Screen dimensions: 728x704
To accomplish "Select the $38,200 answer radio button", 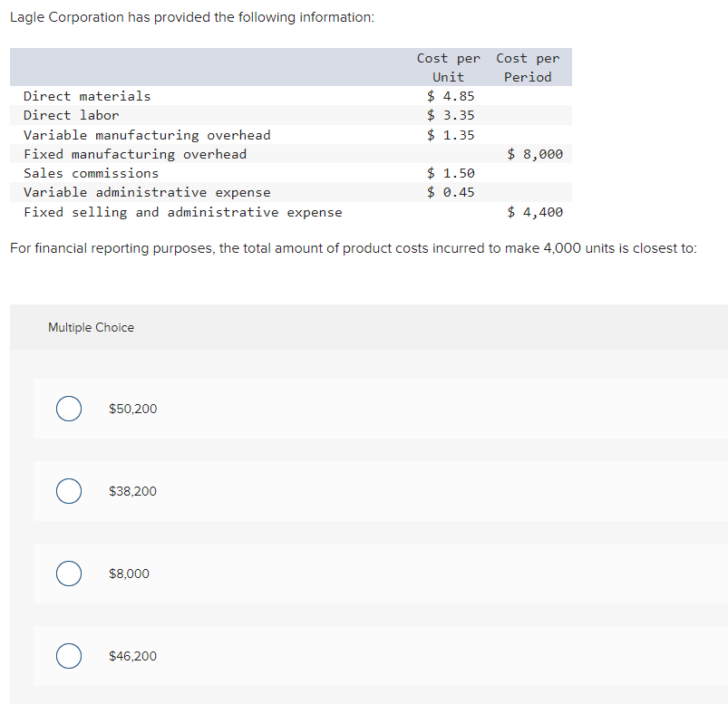I will click(68, 491).
